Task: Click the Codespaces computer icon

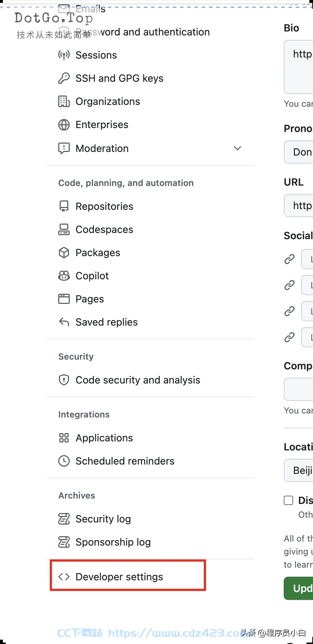Action: point(64,229)
